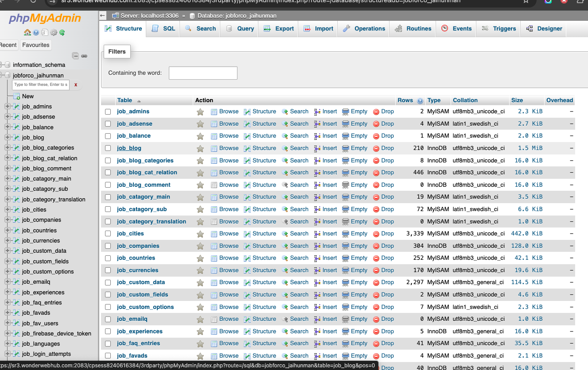Focus the 'Containing the word' filter field
The image size is (588, 370).
203,73
